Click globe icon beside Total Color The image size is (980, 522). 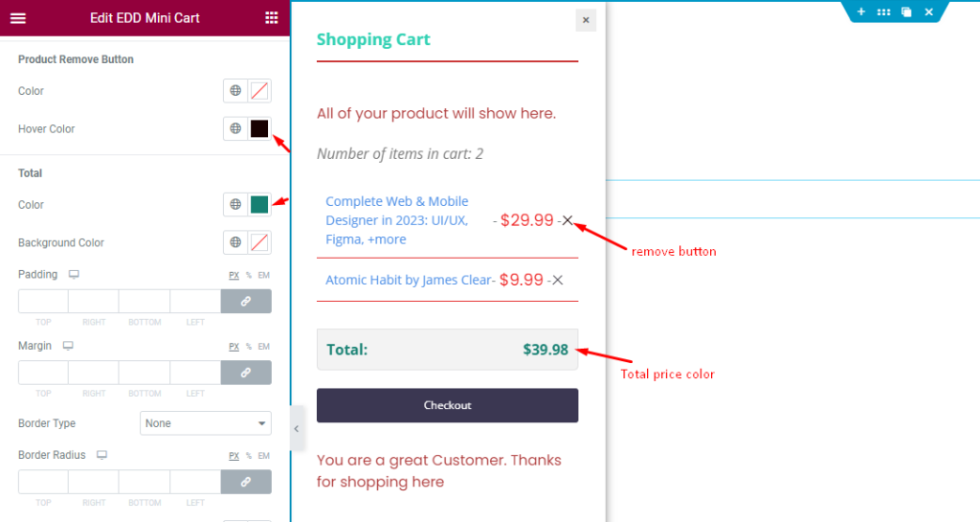235,204
